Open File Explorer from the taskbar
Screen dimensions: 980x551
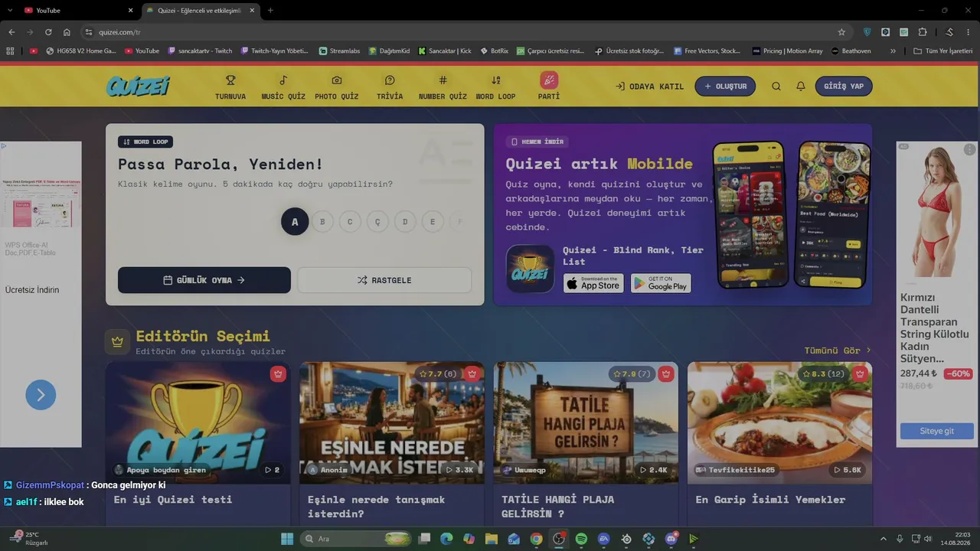pos(492,539)
